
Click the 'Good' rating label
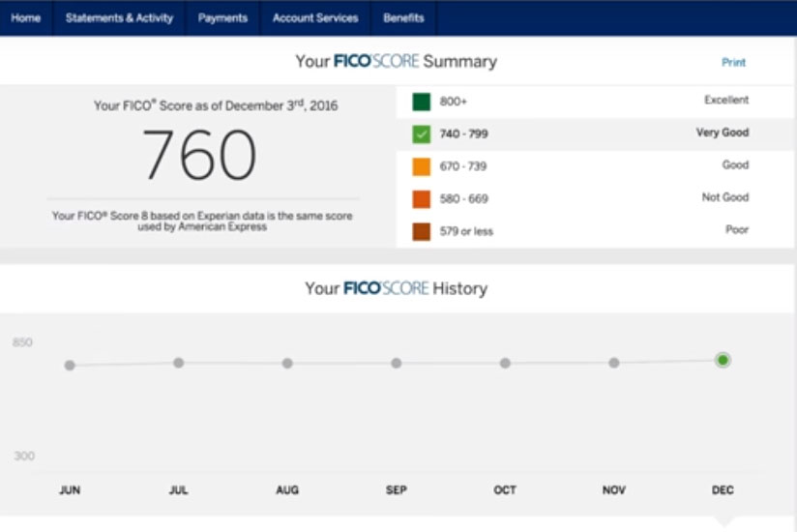point(735,165)
